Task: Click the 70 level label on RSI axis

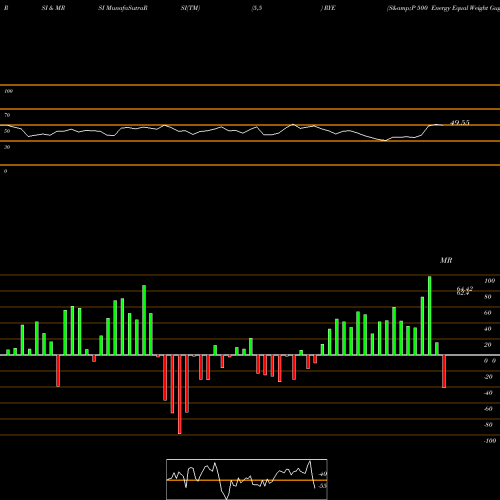Action: (7, 115)
